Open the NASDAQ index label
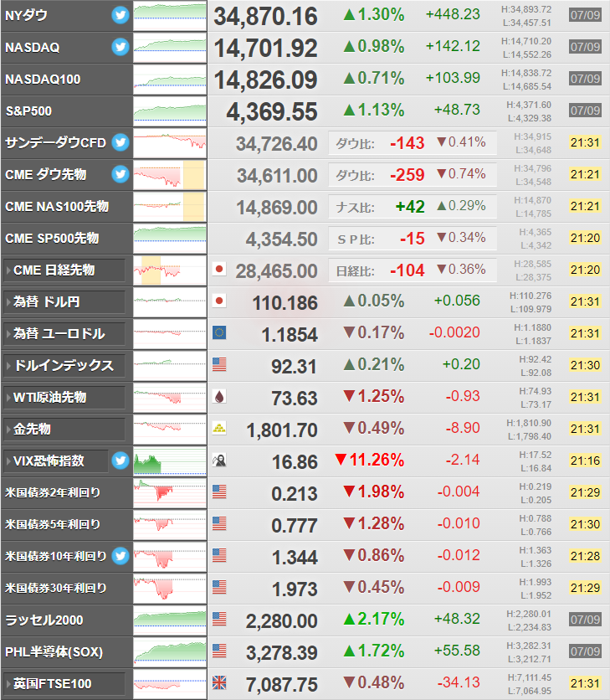The height and width of the screenshot is (700, 610). pyautogui.click(x=32, y=48)
